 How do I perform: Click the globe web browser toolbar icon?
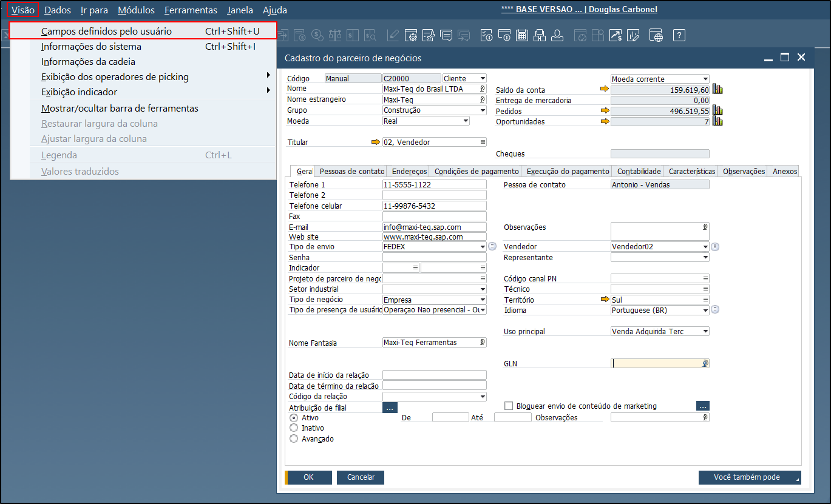(x=656, y=35)
